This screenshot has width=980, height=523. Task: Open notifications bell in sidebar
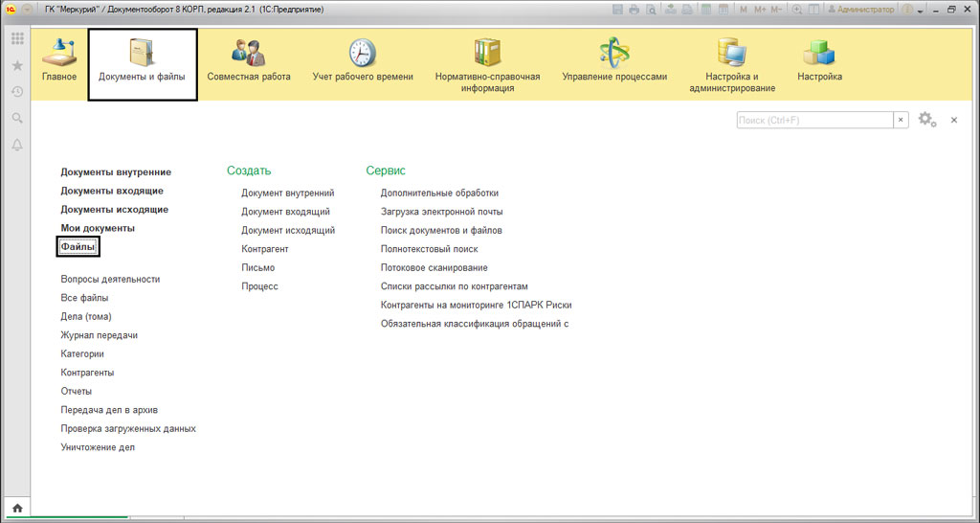(17, 145)
